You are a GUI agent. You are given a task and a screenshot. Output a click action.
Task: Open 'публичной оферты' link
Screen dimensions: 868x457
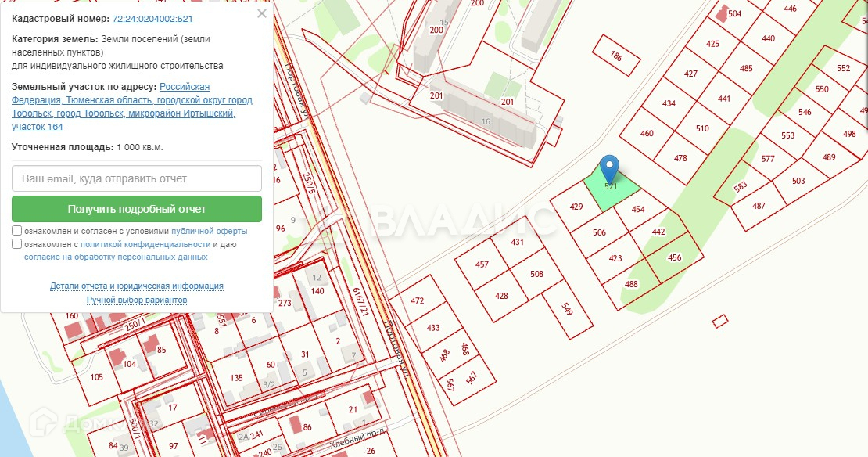210,231
